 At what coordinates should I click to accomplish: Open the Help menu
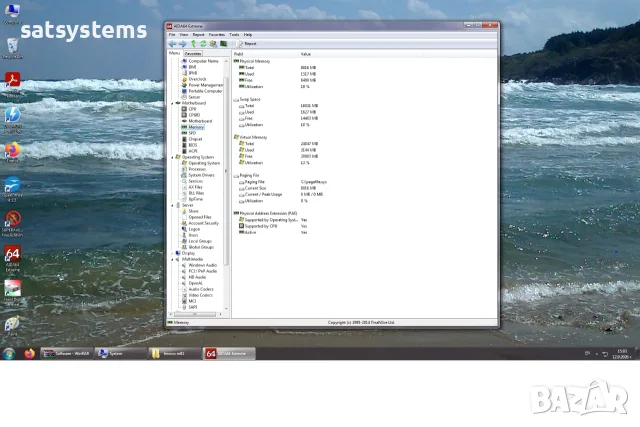click(x=248, y=35)
